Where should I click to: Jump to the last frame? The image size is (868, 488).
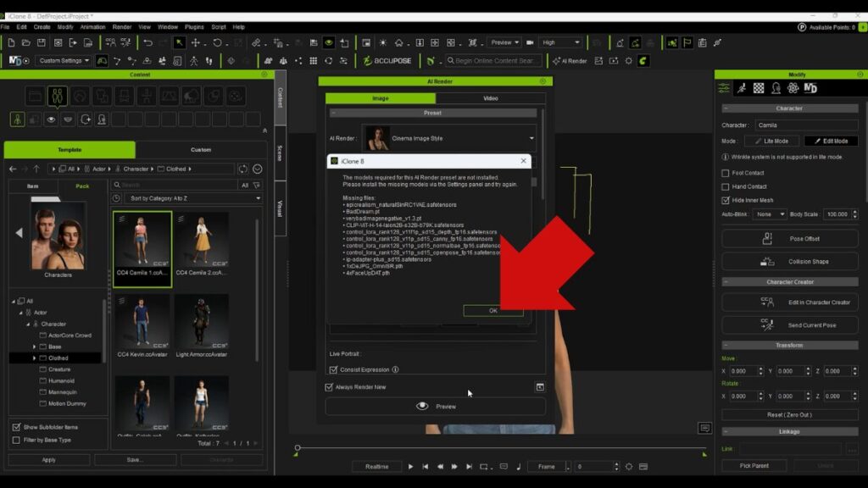click(469, 467)
